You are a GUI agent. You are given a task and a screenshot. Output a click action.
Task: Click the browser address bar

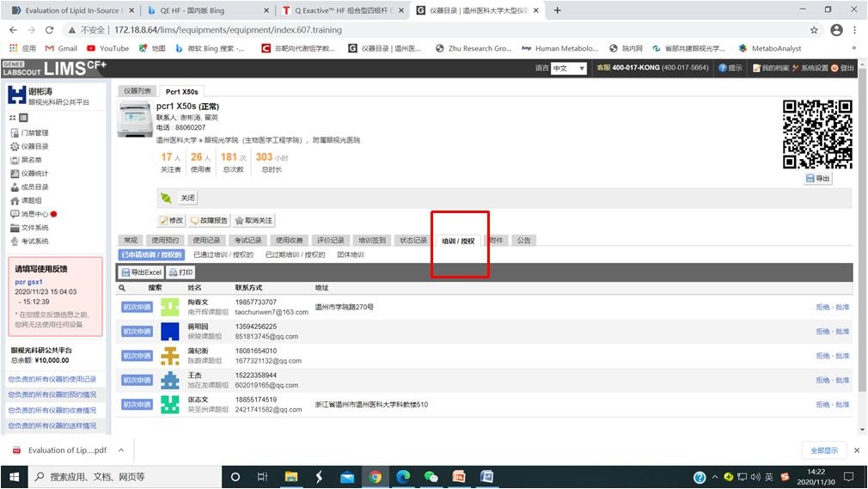[x=430, y=30]
